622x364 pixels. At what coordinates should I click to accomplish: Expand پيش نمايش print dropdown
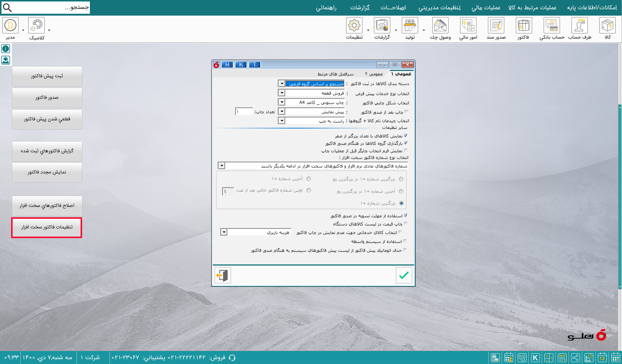click(281, 111)
